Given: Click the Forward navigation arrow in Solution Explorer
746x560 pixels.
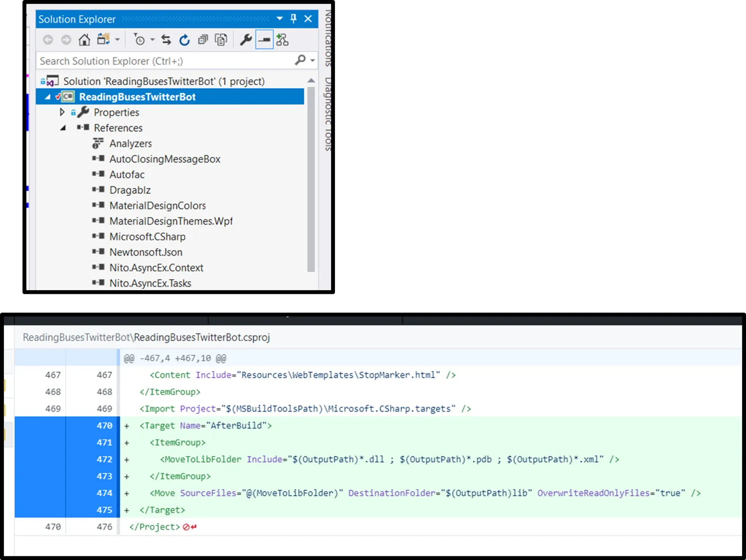Looking at the screenshot, I should click(66, 40).
